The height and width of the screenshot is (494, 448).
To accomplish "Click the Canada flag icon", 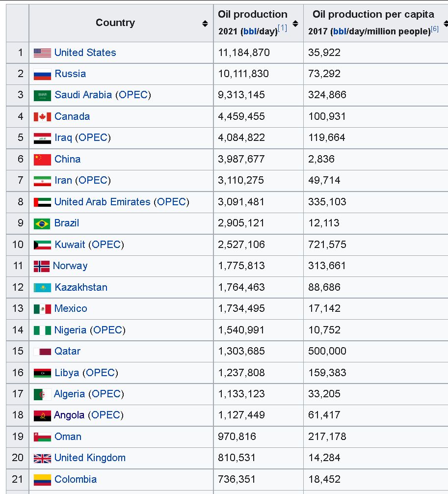I will (42, 117).
